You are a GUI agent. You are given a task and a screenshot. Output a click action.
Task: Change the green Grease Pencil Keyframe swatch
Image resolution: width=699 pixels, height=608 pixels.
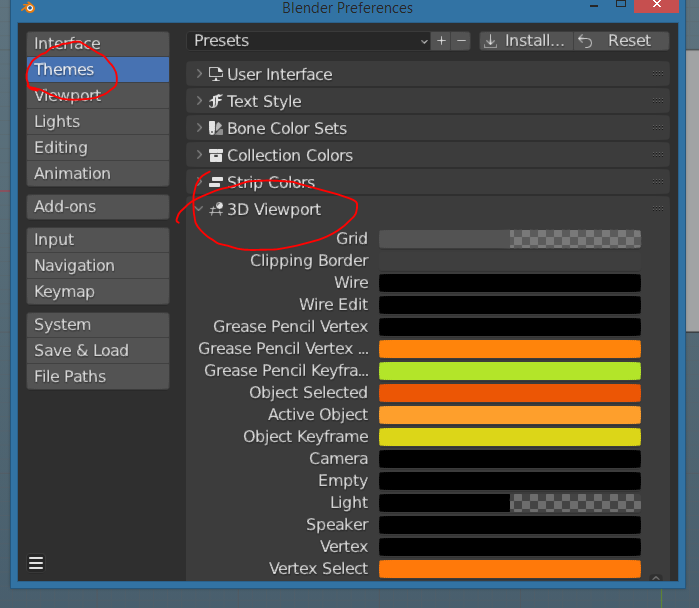[x=510, y=371]
